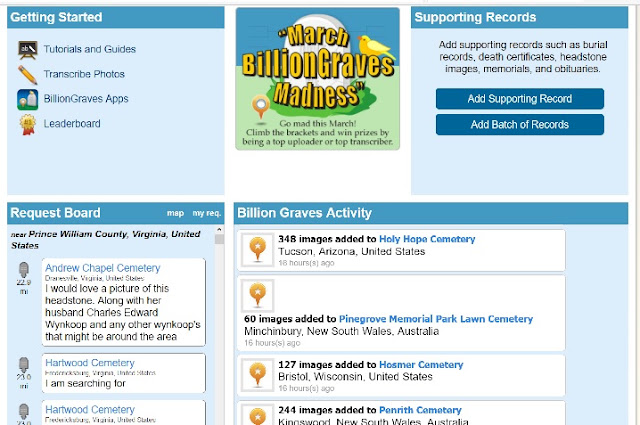This screenshot has width=640, height=425.
Task: Click the pin icon above Pinegrove Memorial Park
Action: click(x=258, y=296)
